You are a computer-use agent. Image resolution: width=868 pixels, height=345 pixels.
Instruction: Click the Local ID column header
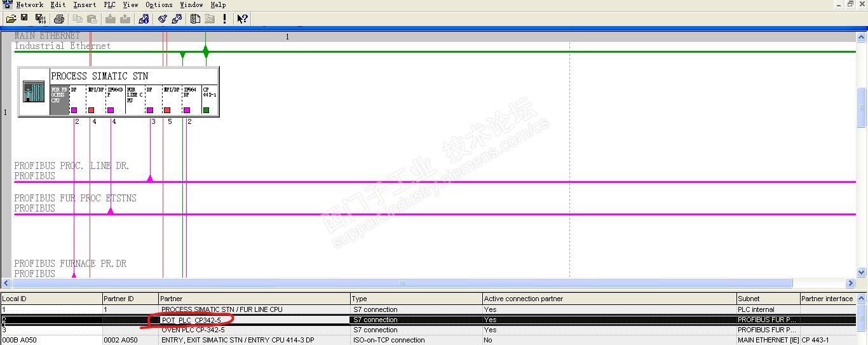coord(51,299)
